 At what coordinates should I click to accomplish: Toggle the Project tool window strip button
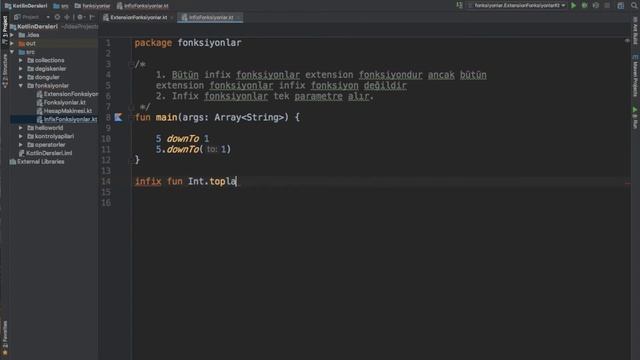5,29
